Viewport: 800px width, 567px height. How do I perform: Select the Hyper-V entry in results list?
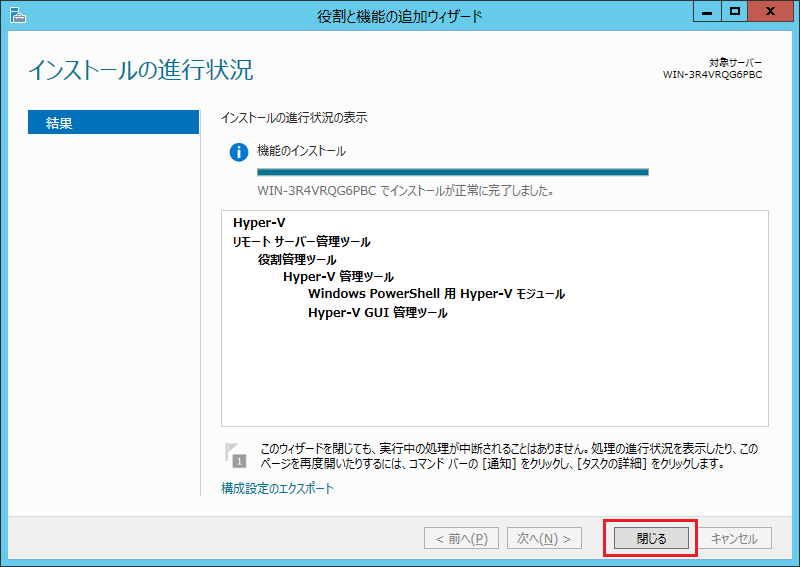coord(259,223)
